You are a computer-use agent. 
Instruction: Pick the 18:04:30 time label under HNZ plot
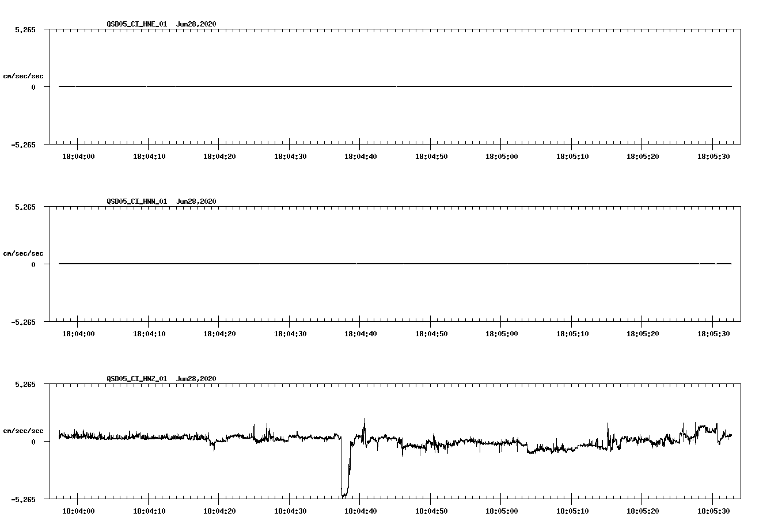[290, 511]
